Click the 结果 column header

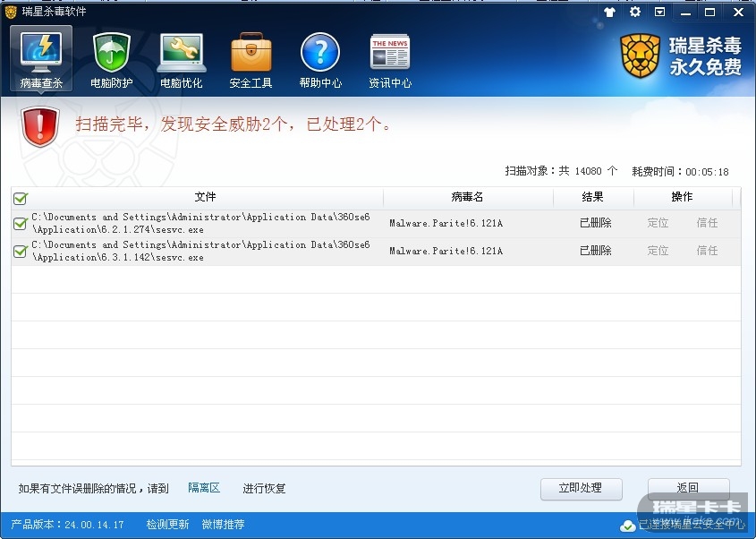coord(592,197)
